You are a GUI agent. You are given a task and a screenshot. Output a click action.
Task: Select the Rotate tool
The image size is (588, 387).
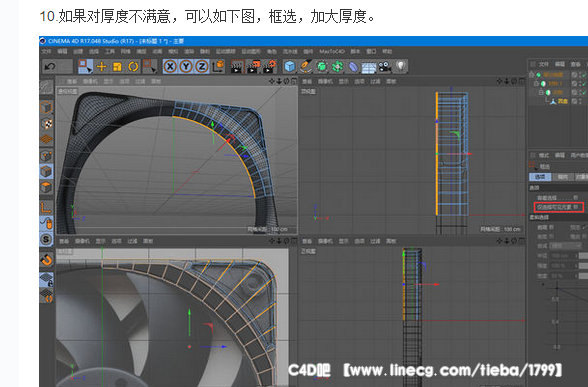pyautogui.click(x=133, y=67)
